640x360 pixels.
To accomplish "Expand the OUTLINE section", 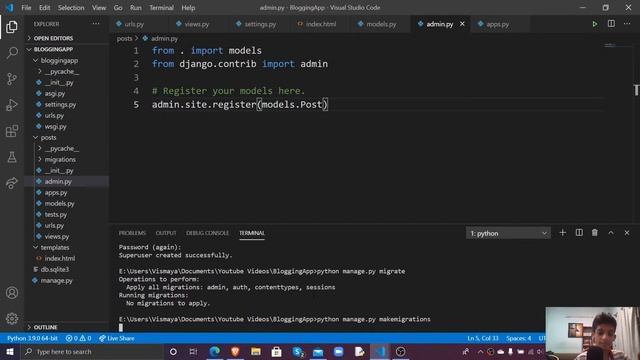I will (x=45, y=327).
